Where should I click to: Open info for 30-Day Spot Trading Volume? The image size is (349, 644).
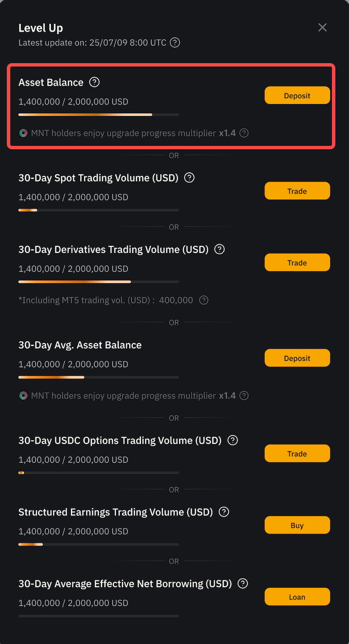[189, 178]
